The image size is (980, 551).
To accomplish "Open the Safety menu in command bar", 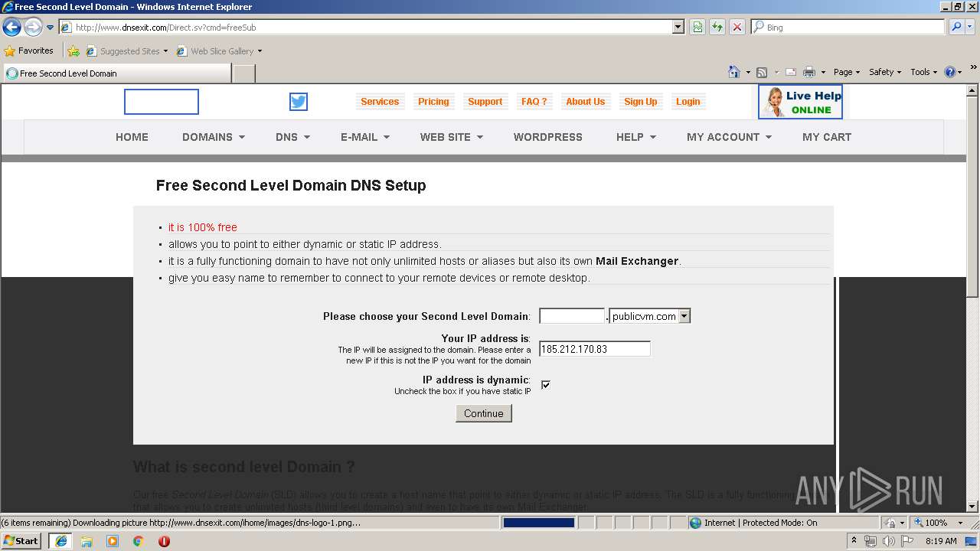I will pos(885,72).
